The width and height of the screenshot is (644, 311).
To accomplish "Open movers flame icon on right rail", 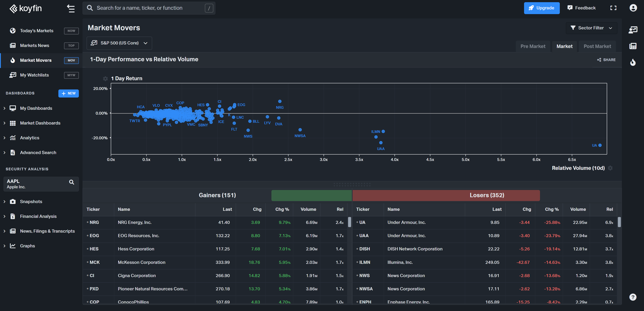I will point(633,62).
